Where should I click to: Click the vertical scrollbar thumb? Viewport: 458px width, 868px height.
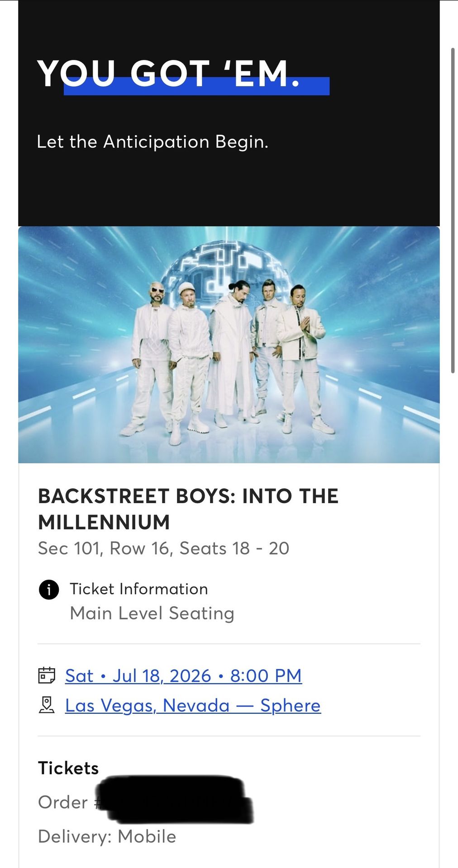click(452, 210)
